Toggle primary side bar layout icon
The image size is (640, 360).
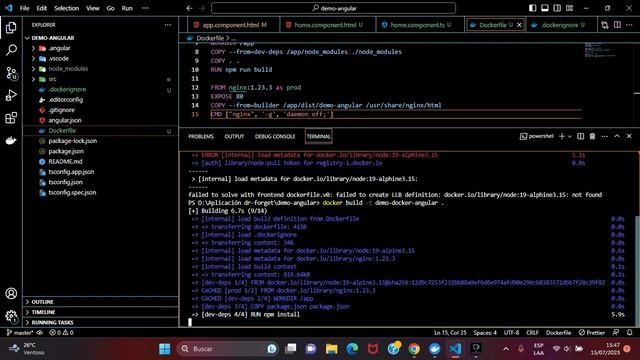(532, 8)
